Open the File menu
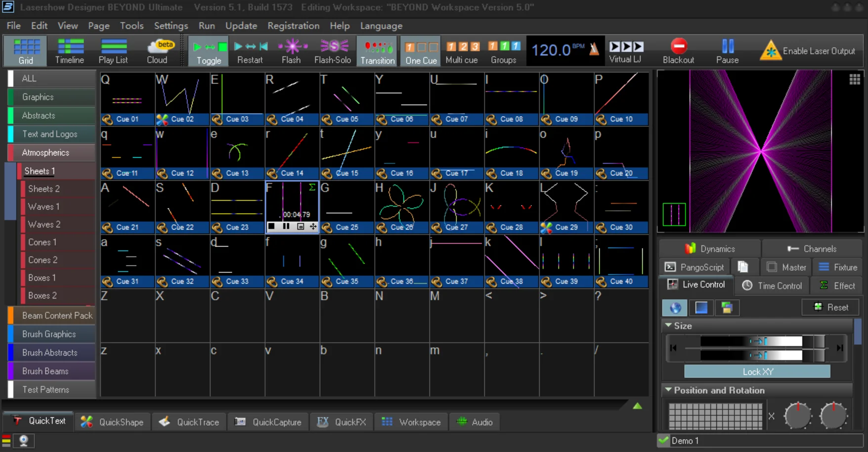Viewport: 868px width, 452px height. 13,26
